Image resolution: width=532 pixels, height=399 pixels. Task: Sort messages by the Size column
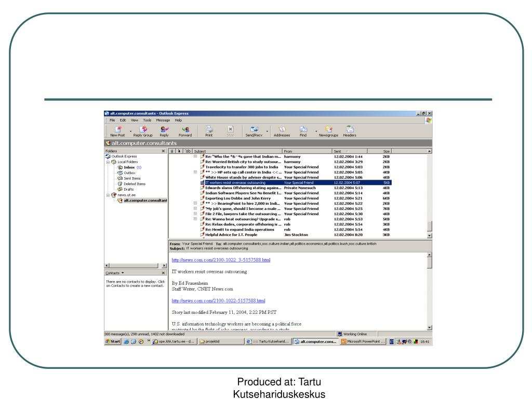379,151
